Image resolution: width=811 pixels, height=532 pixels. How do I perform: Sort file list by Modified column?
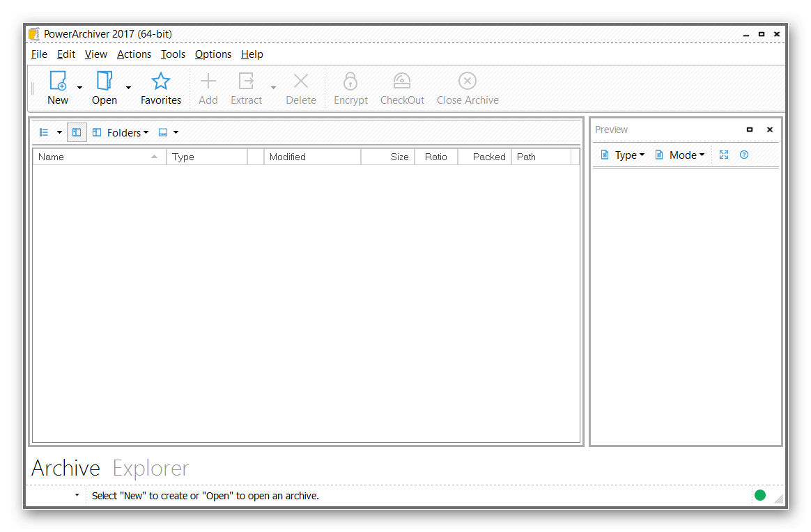pos(311,157)
